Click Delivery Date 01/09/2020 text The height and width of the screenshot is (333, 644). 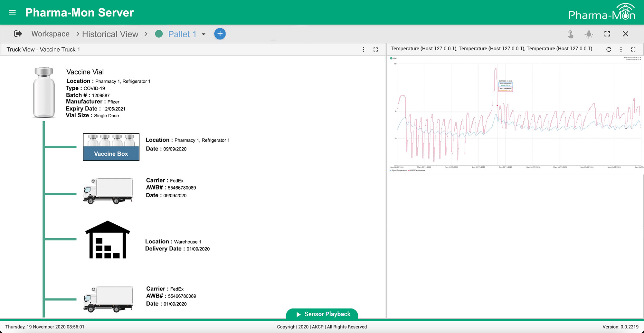pyautogui.click(x=177, y=249)
